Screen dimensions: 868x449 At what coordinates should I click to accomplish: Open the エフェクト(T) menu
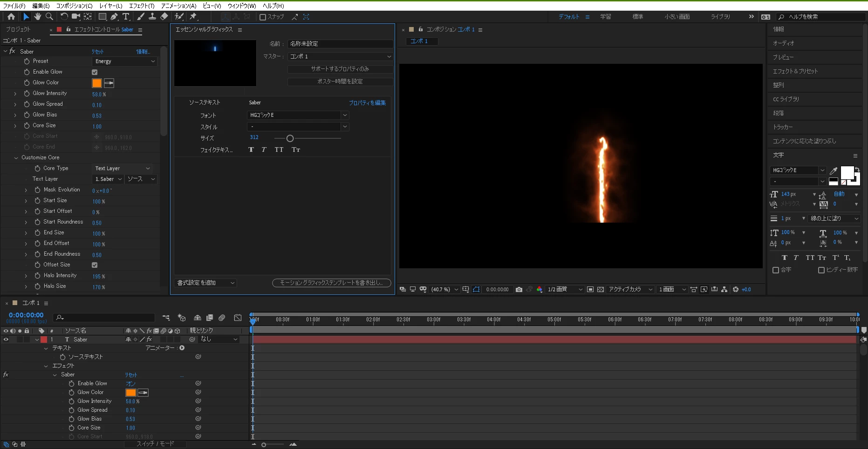coord(141,6)
